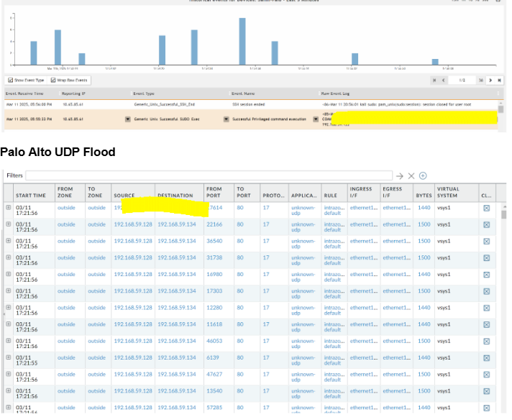This screenshot has height=420, width=512.
Task: Go to the previous events page
Action: click(x=443, y=80)
